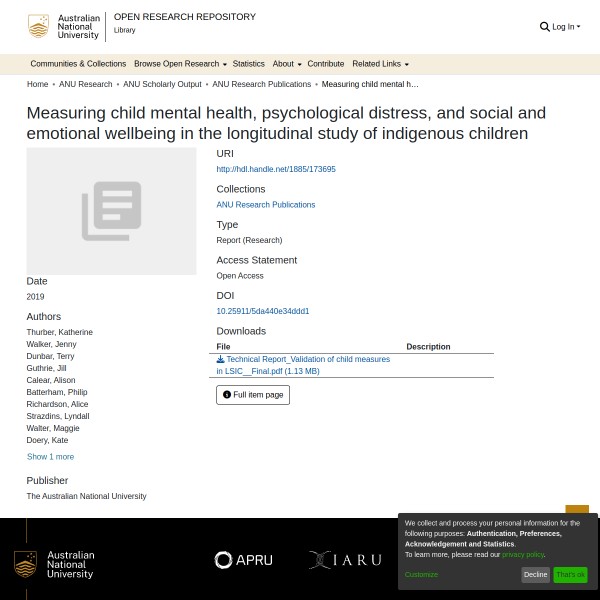The width and height of the screenshot is (600, 600).
Task: Click the APRU logo in footer
Action: click(243, 560)
